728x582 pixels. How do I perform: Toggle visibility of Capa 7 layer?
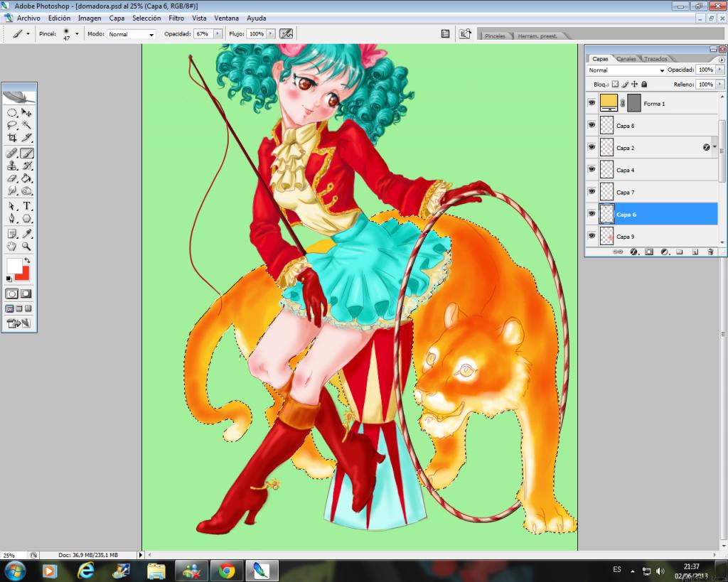click(x=591, y=191)
